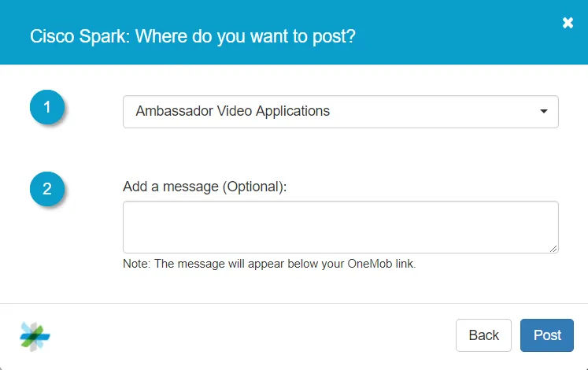This screenshot has height=370, width=588.
Task: Focus the optional message text area
Action: (341, 228)
